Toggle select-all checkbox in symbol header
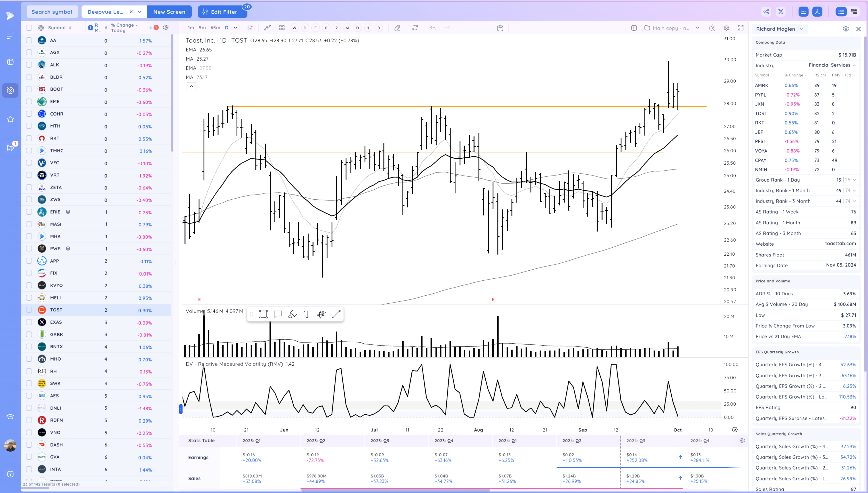The width and height of the screenshot is (868, 493). click(29, 28)
